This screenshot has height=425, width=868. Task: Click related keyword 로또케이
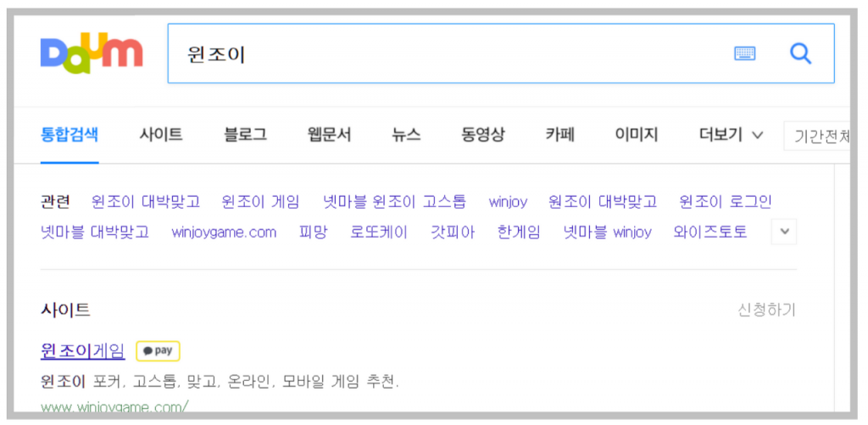coord(379,232)
